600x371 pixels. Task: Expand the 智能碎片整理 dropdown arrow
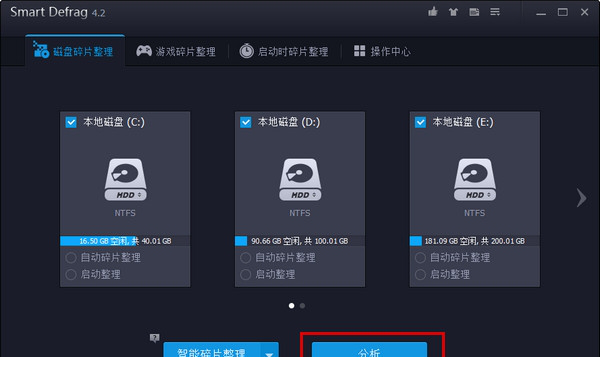click(269, 350)
